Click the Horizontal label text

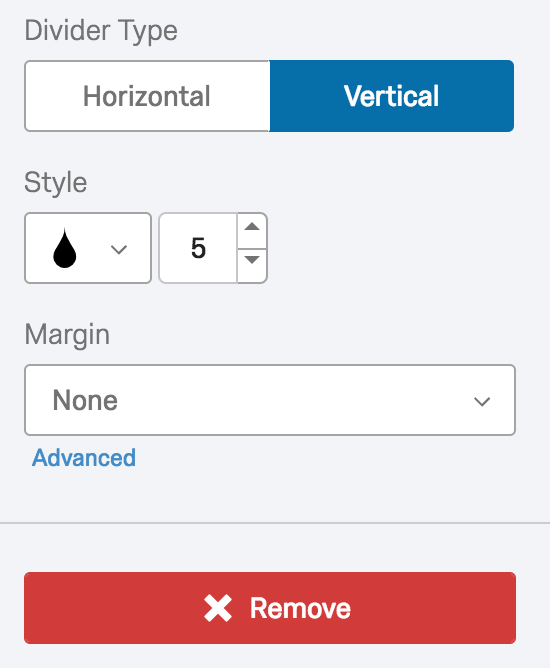147,96
